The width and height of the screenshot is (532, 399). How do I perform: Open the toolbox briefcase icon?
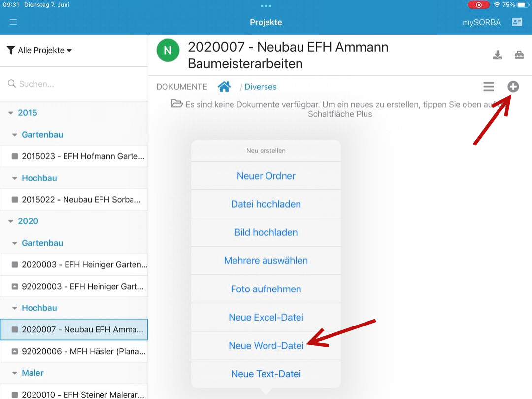(519, 55)
